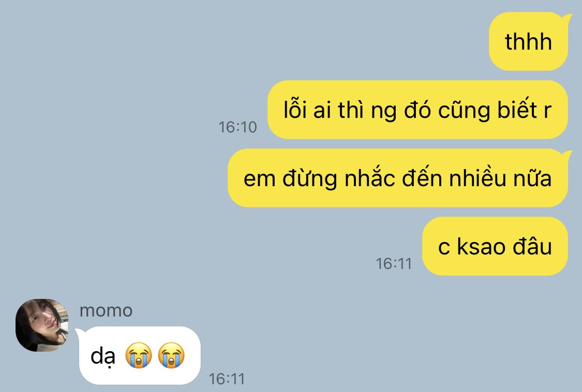
Task: Click the word "lỗi" in the yellow bubble
Action: pos(295,109)
